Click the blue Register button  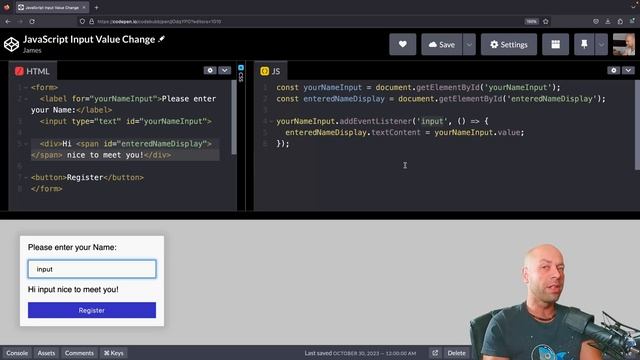pyautogui.click(x=92, y=310)
